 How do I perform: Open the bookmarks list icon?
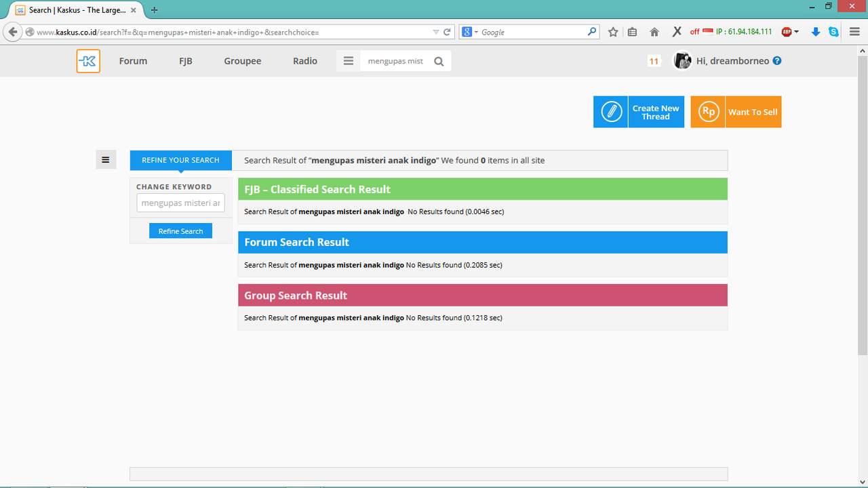click(633, 32)
